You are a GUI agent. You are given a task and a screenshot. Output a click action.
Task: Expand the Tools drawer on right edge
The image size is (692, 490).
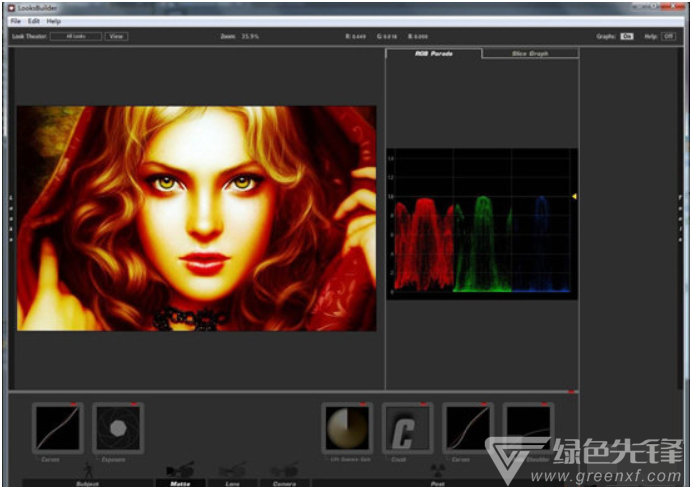[x=680, y=219]
